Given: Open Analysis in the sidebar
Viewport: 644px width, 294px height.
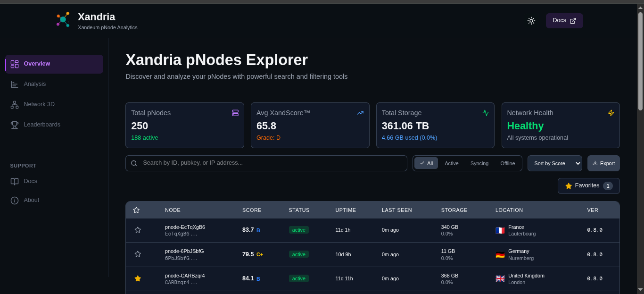Looking at the screenshot, I should 54,84.
